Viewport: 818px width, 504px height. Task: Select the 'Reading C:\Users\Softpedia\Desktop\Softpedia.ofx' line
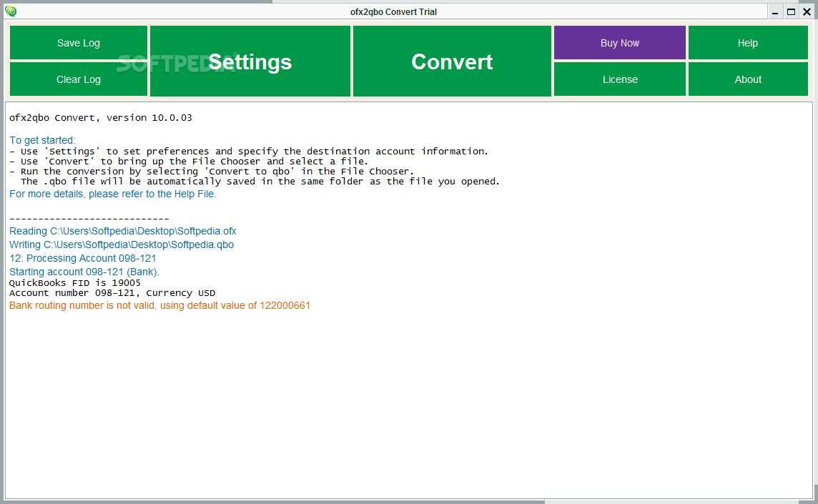(x=122, y=231)
